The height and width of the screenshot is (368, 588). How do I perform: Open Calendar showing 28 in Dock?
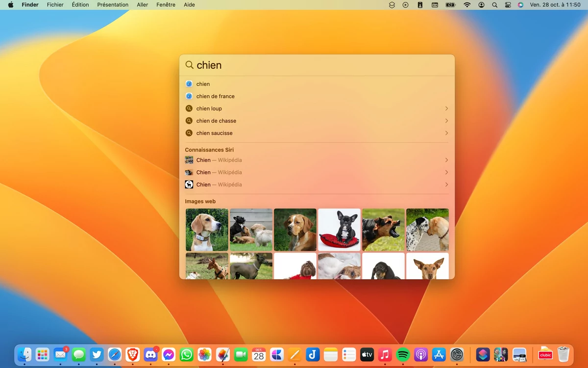click(259, 354)
